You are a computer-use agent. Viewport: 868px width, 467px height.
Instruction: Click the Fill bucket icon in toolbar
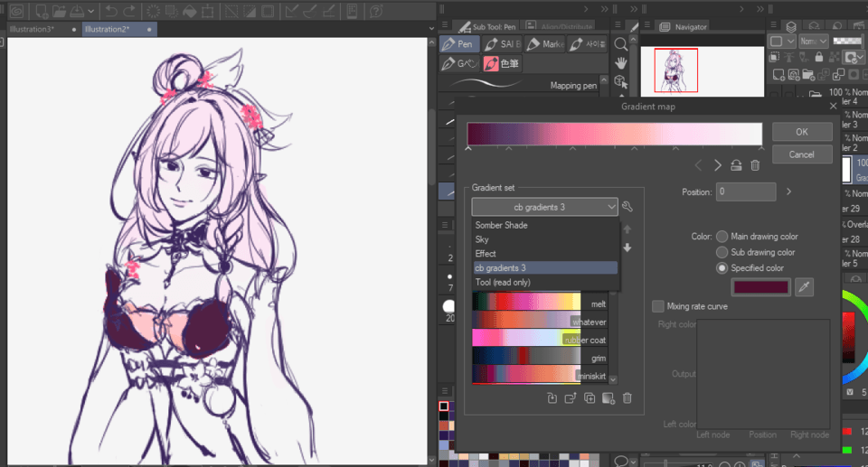point(190,11)
